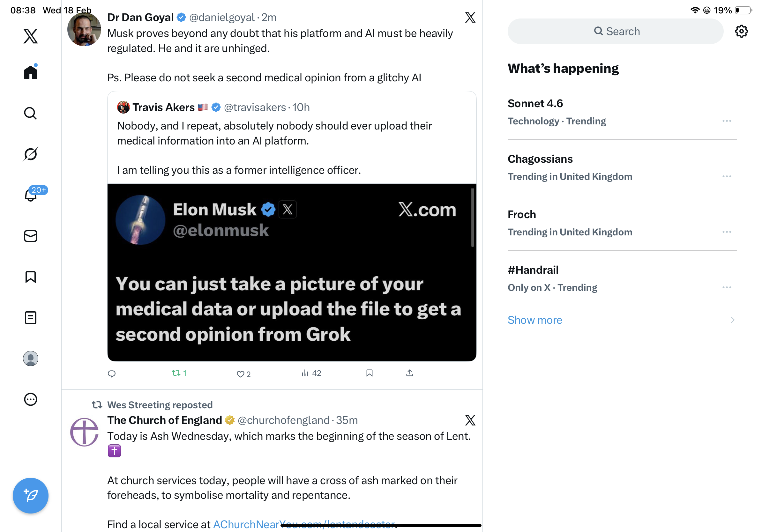The image size is (762, 532).
Task: Open the Lists icon in sidebar
Action: point(31,318)
